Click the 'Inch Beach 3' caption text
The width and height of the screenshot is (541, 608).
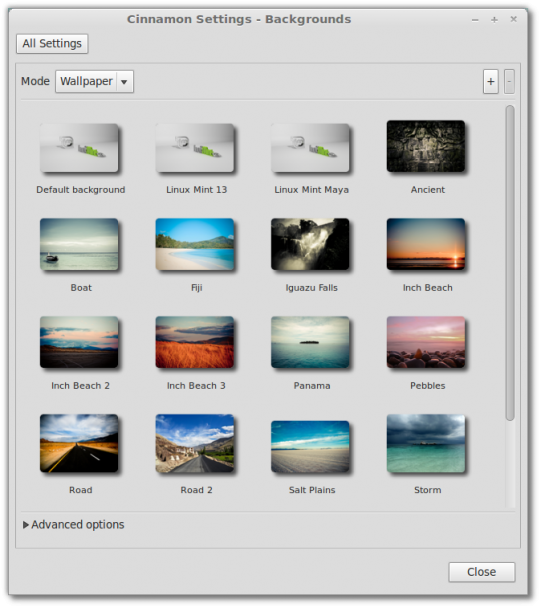tap(196, 386)
